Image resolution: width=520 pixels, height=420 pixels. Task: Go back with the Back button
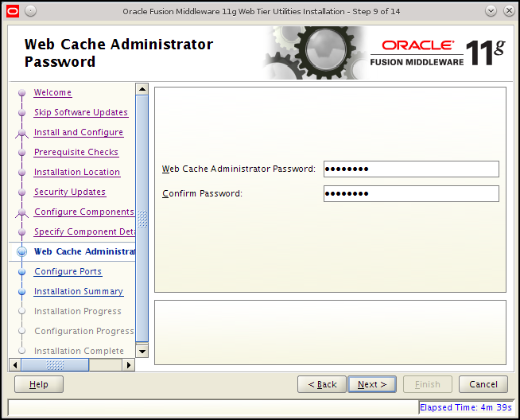pos(322,384)
